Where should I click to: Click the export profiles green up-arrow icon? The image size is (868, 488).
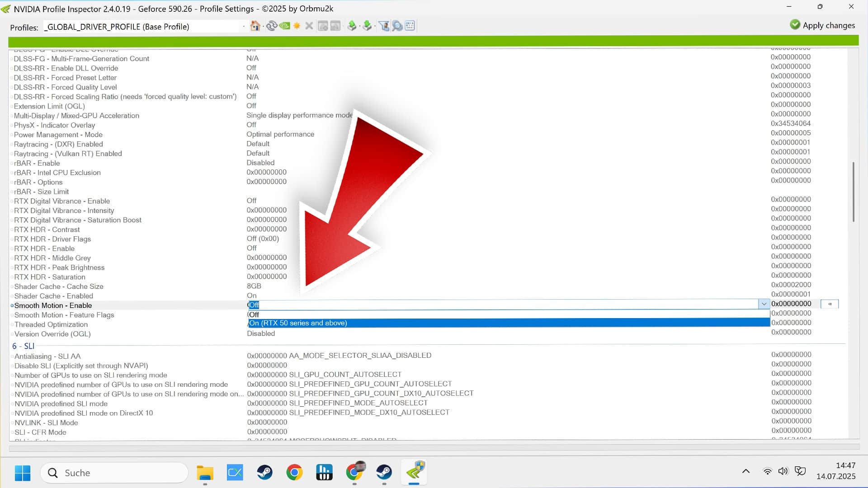(x=352, y=26)
